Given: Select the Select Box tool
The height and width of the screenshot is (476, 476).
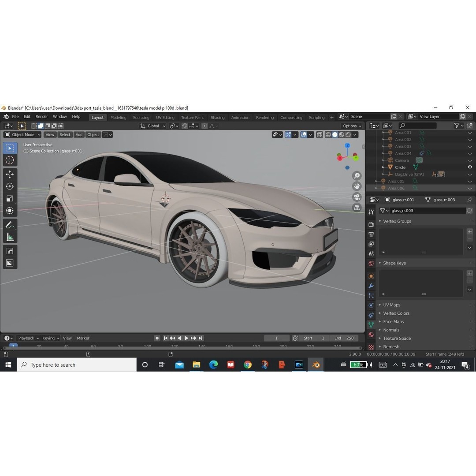Looking at the screenshot, I should [10, 148].
